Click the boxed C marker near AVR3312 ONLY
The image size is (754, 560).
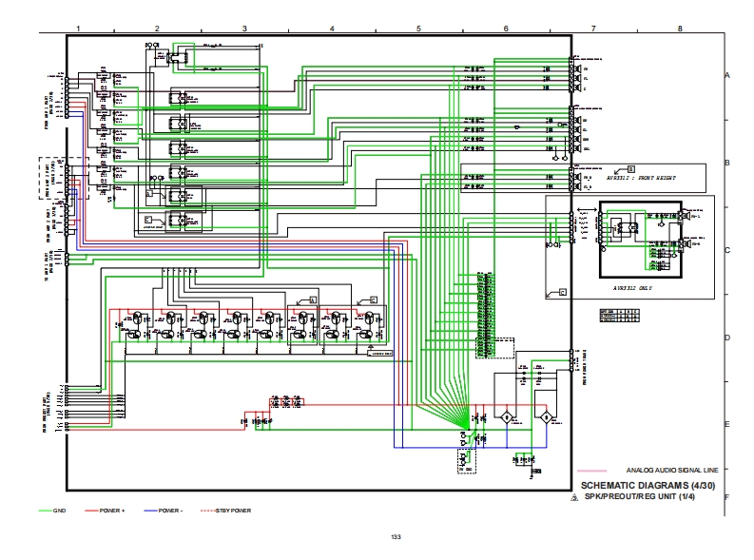(x=562, y=291)
